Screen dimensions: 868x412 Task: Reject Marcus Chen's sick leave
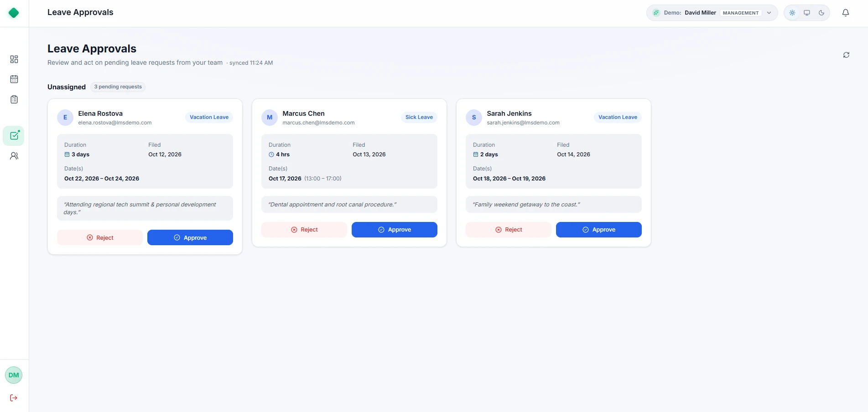pyautogui.click(x=304, y=230)
